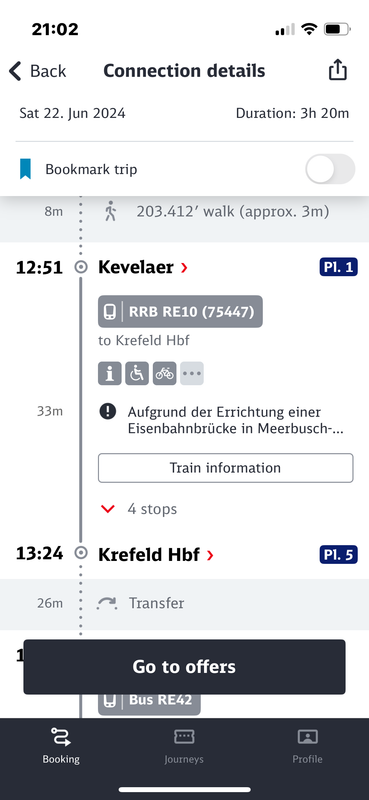Open Train information button
Screen dimensions: 369x800
(226, 468)
